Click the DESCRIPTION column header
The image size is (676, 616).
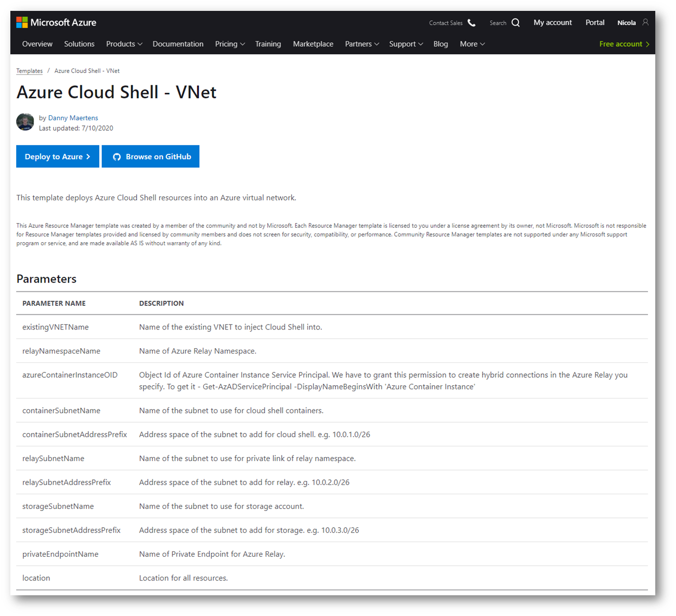[161, 303]
